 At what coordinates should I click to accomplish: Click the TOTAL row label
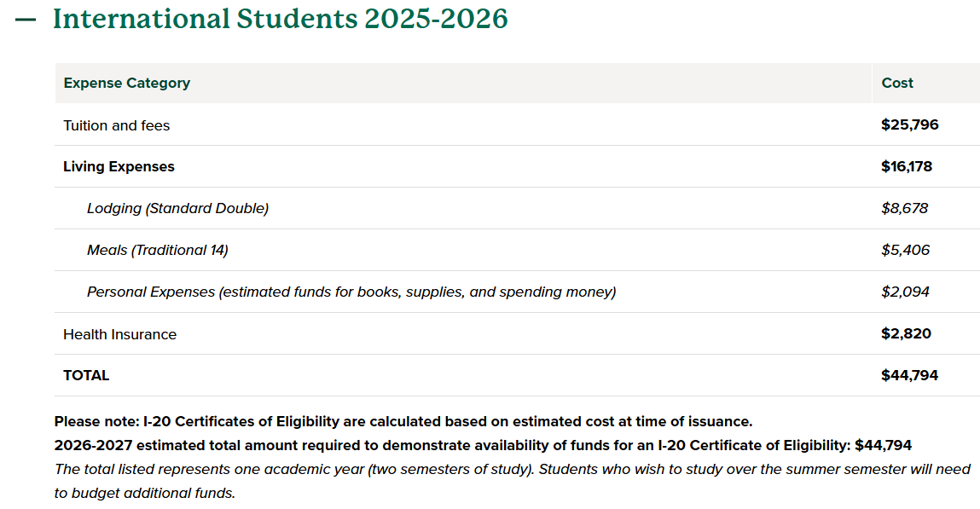(x=86, y=375)
